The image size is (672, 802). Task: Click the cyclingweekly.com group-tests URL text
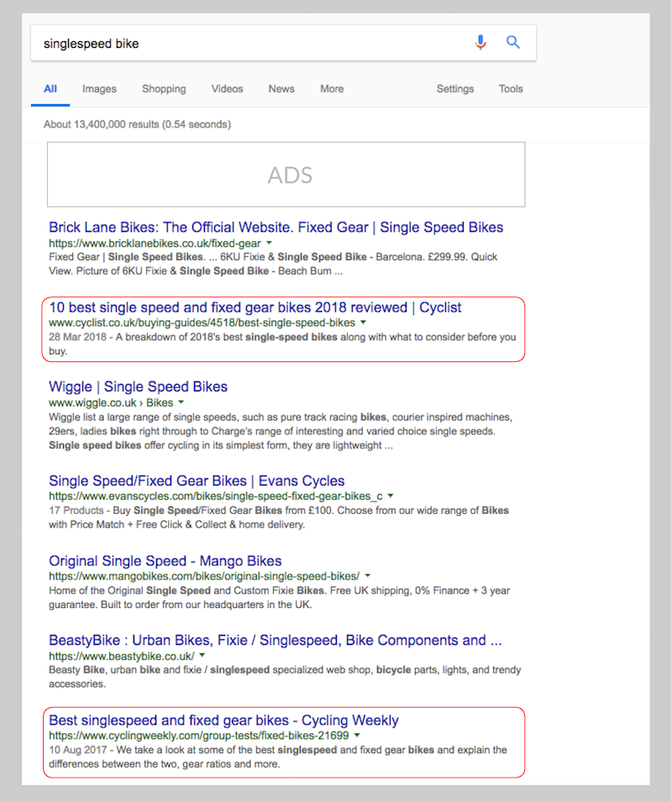pyautogui.click(x=199, y=736)
